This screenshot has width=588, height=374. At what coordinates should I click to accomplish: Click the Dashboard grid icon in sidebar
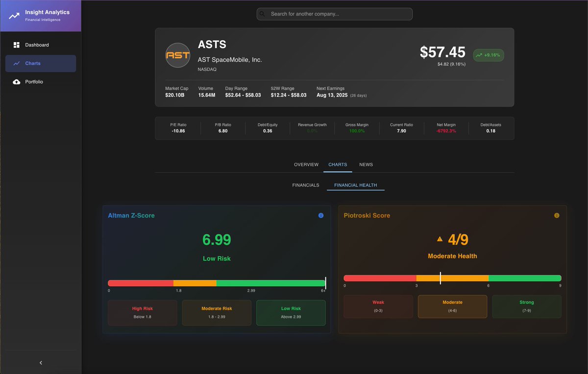pyautogui.click(x=16, y=45)
